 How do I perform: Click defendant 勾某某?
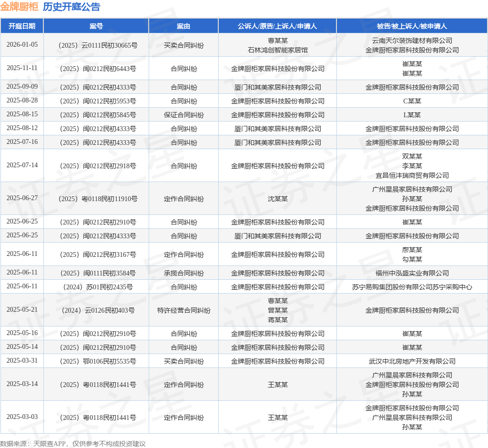click(412, 259)
